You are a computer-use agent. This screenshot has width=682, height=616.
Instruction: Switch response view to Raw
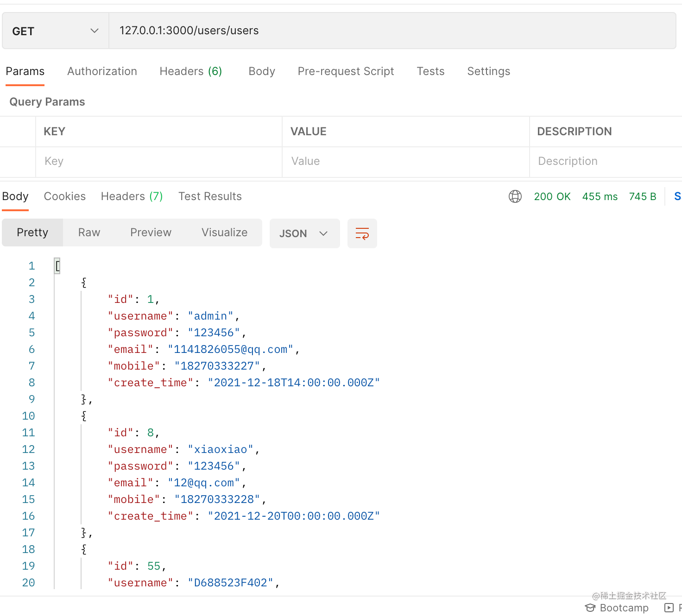(88, 233)
